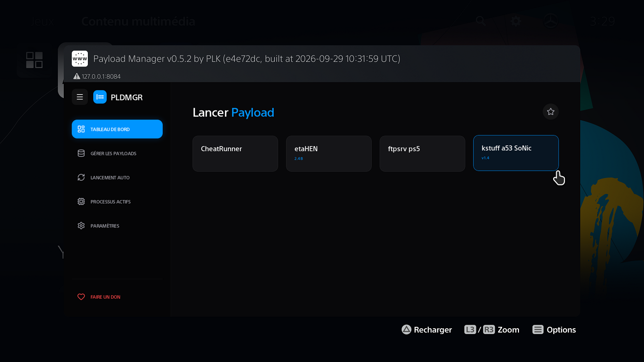Open search on the PS5 home screen
The width and height of the screenshot is (644, 362).
coord(480,21)
